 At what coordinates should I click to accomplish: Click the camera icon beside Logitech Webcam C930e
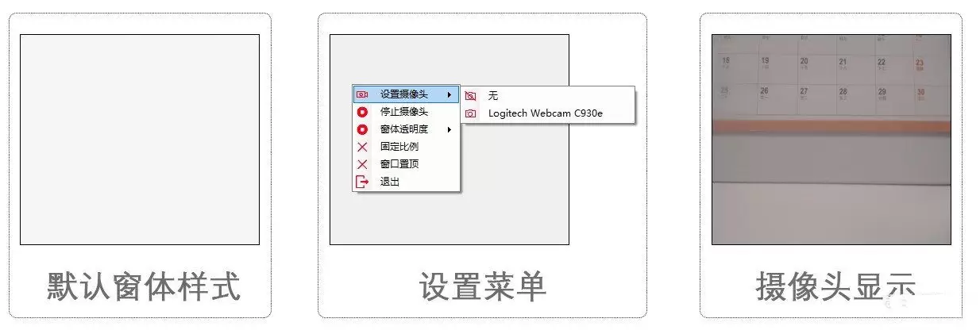[471, 113]
